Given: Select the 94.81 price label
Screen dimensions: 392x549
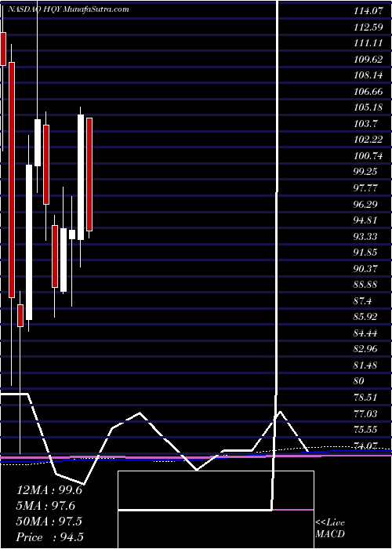Looking at the screenshot, I should 365,220.
